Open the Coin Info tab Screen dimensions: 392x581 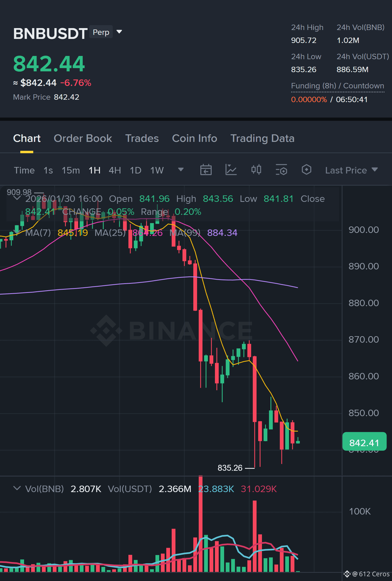(195, 138)
